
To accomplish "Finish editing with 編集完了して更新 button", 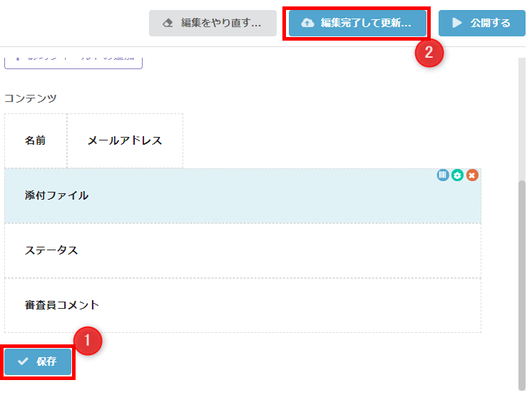I will [x=357, y=23].
